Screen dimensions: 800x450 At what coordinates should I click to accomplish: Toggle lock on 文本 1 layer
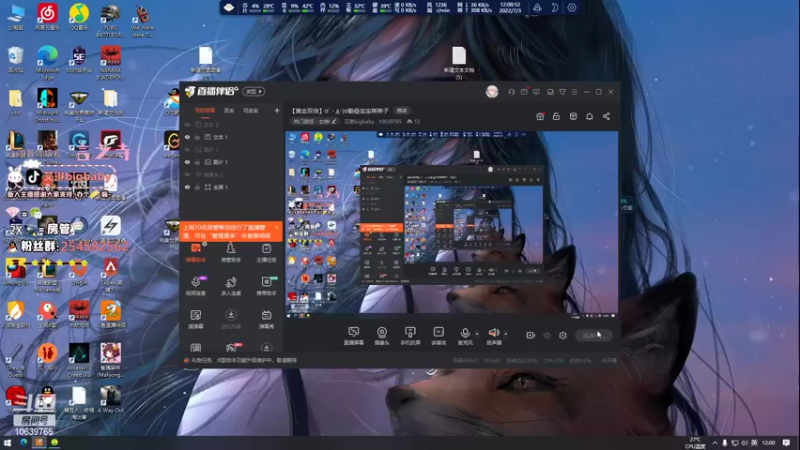[197, 137]
